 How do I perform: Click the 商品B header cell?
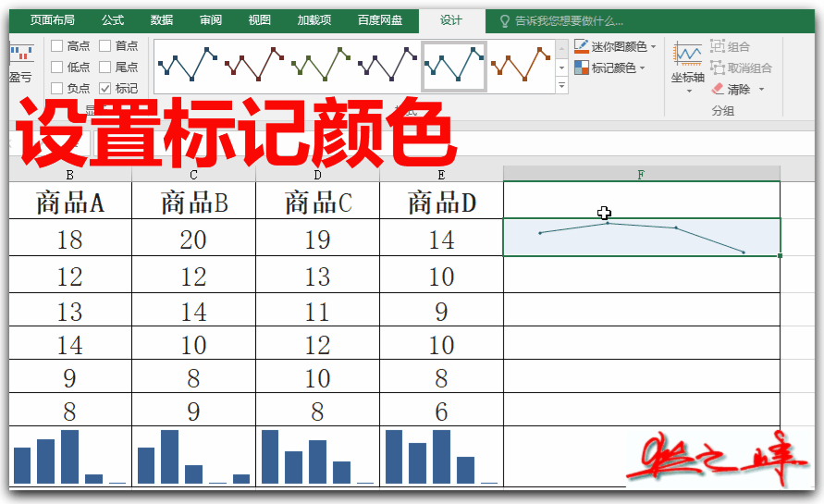193,201
